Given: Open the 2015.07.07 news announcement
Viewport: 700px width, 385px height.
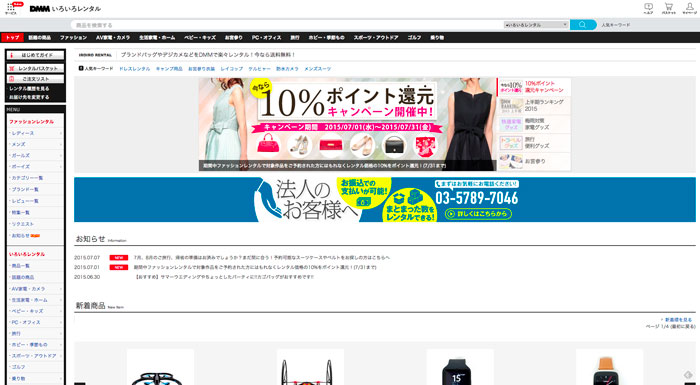Looking at the screenshot, I should click(262, 258).
